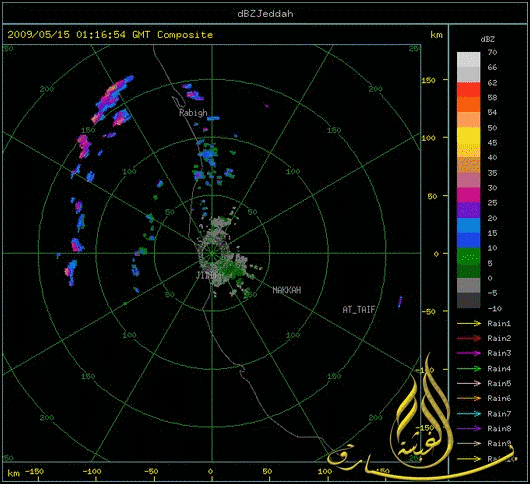Click the yellow Rain1 arrow
This screenshot has width=530, height=484.
(x=469, y=323)
